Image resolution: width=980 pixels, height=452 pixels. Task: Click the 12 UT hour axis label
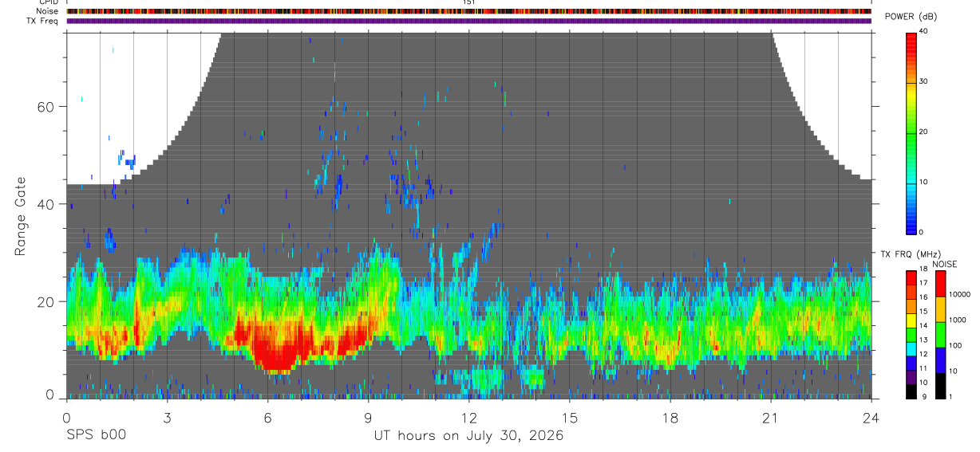(468, 418)
